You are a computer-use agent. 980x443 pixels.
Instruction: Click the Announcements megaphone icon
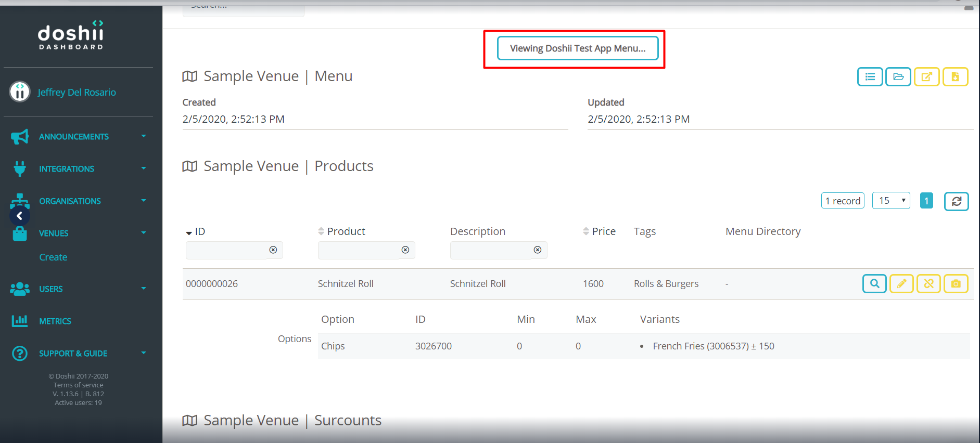tap(20, 137)
